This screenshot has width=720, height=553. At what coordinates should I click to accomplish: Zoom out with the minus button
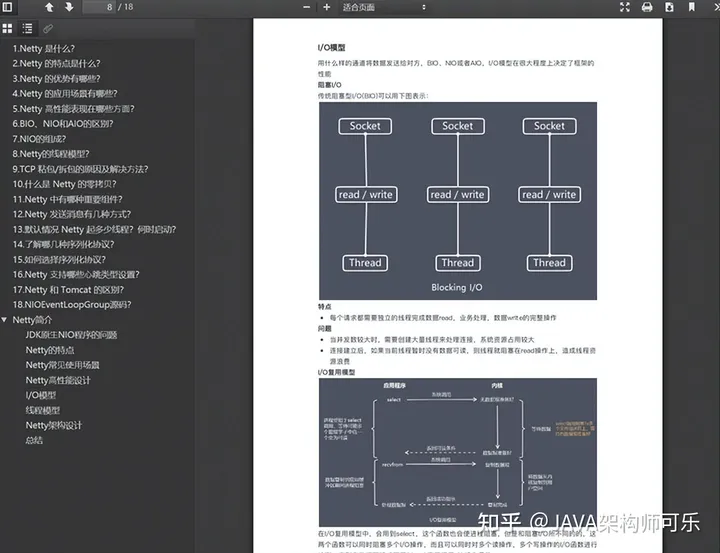click(x=307, y=7)
